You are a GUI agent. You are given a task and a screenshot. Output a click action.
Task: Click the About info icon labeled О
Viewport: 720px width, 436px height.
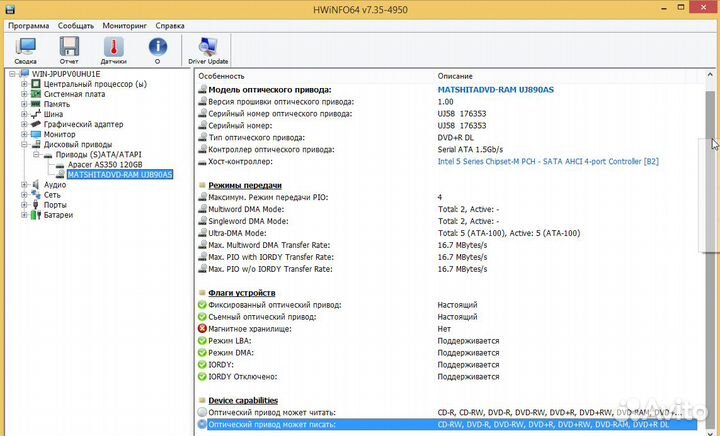(x=158, y=50)
